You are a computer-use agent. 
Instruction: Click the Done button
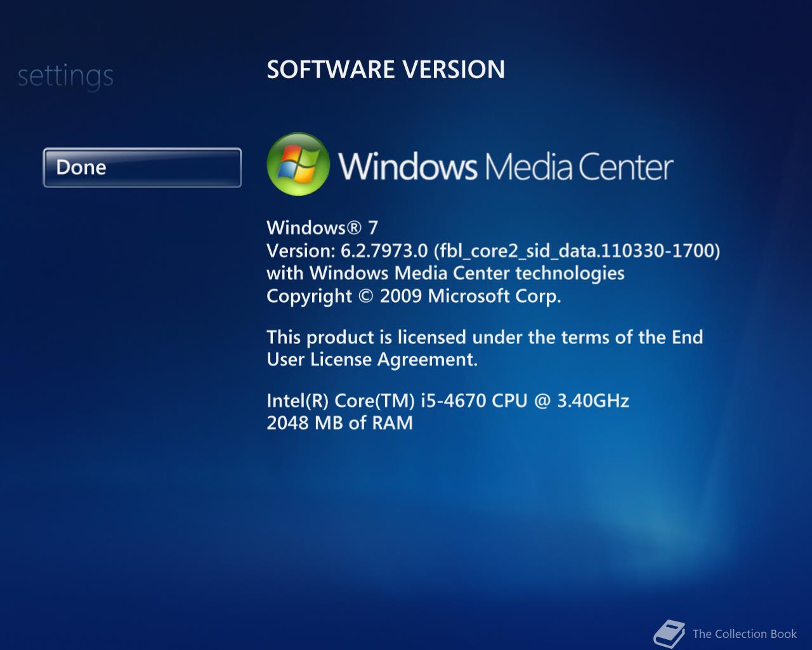click(142, 168)
